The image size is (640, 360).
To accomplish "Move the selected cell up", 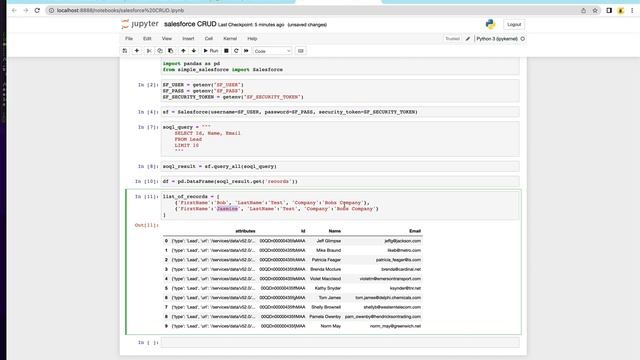I will tap(183, 51).
